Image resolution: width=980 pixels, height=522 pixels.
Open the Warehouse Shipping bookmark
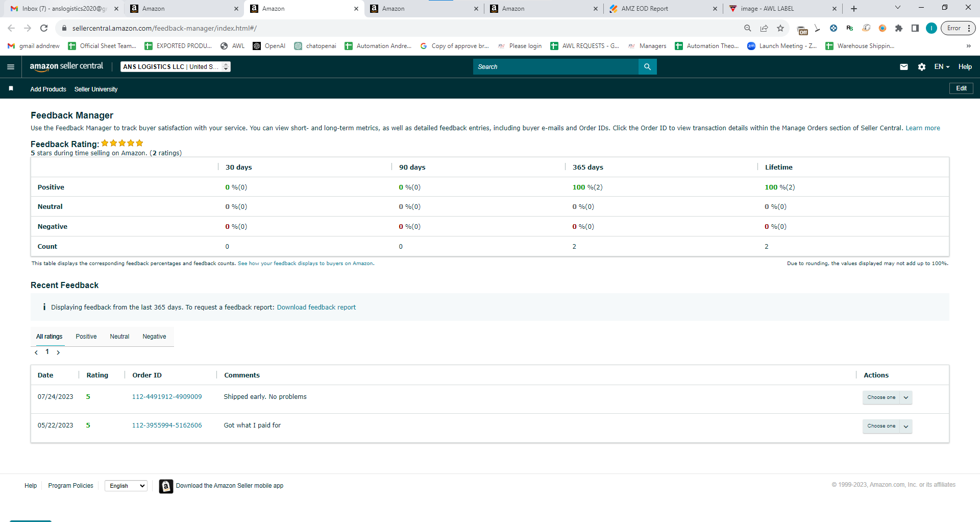click(860, 46)
